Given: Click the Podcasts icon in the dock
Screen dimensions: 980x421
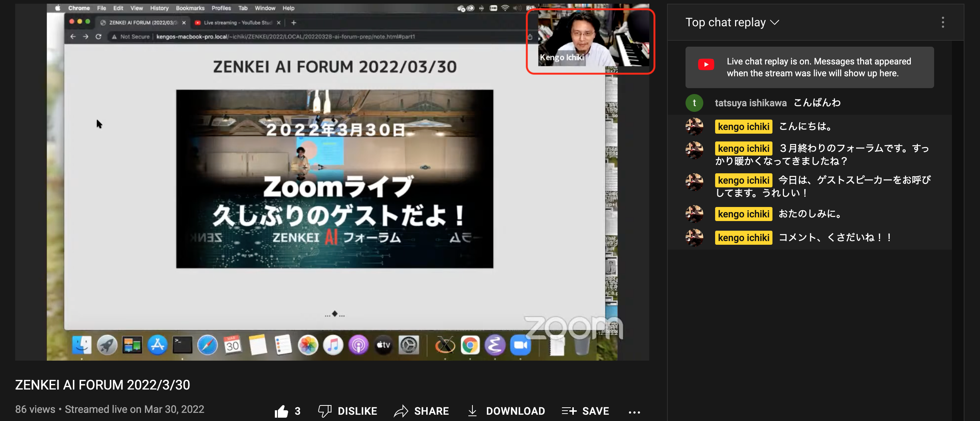Looking at the screenshot, I should [358, 345].
